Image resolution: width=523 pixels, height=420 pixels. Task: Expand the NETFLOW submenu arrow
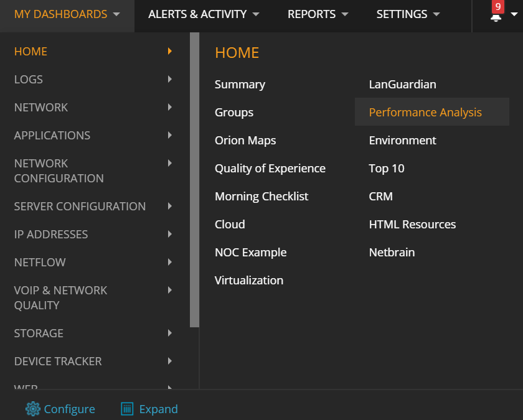[170, 262]
